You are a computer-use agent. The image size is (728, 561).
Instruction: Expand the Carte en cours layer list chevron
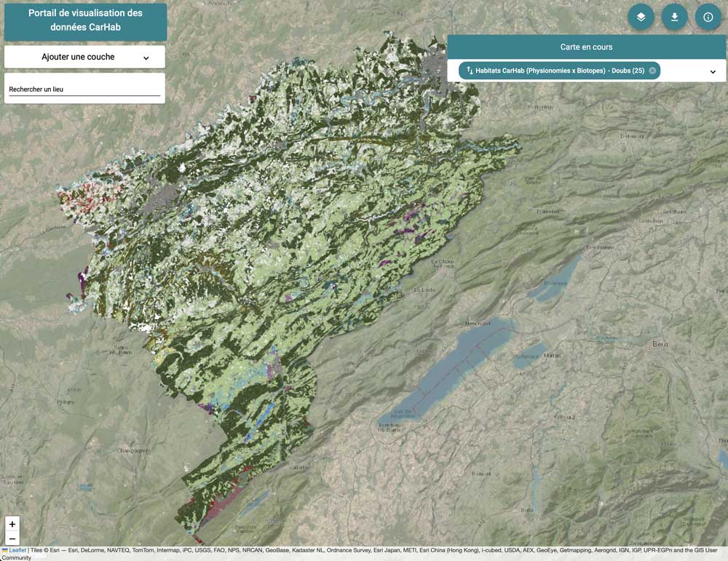(x=713, y=71)
